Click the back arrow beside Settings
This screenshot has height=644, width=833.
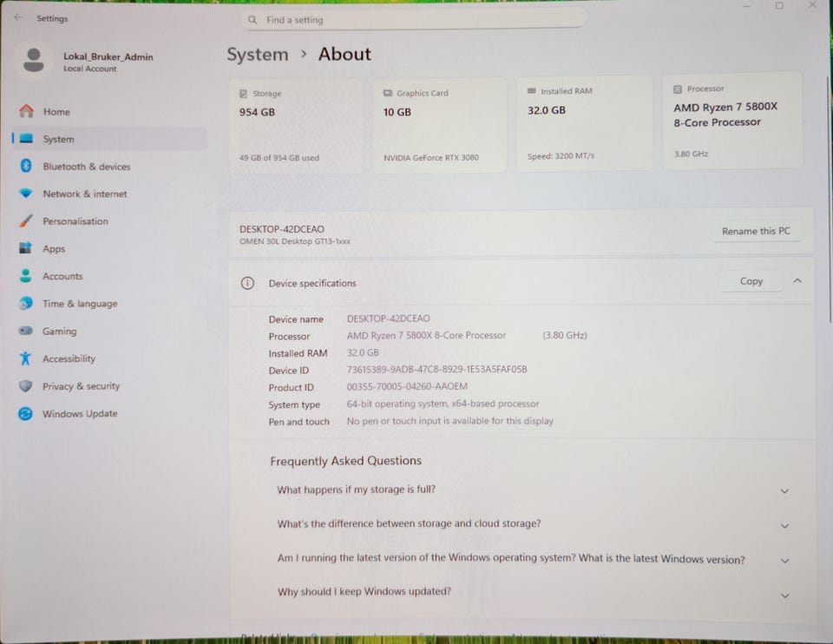click(x=18, y=17)
